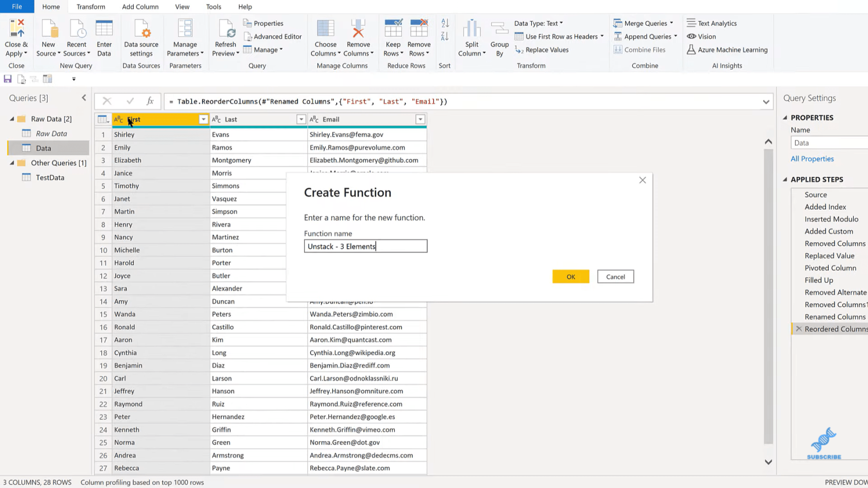Open Use First Row as Headers dropdown

(559, 37)
